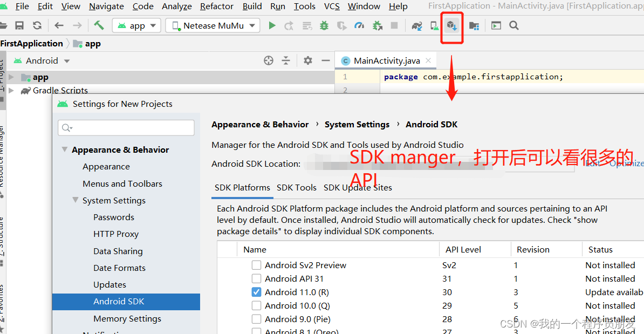Select Data Sharing in System Settings
The width and height of the screenshot is (644, 334).
click(118, 251)
